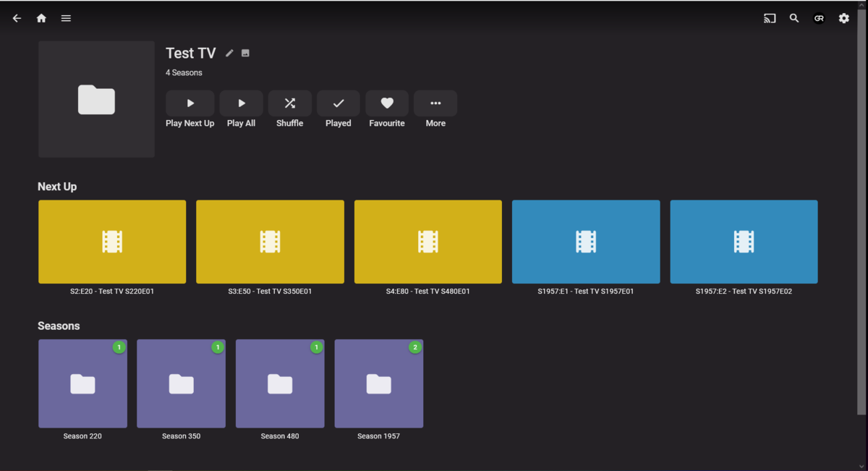
Task: Start Shuffle playback of Test TV
Action: (289, 103)
